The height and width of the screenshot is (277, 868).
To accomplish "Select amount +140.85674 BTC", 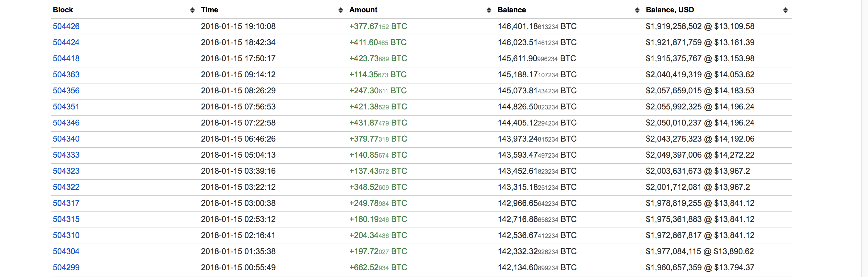I will click(x=378, y=155).
